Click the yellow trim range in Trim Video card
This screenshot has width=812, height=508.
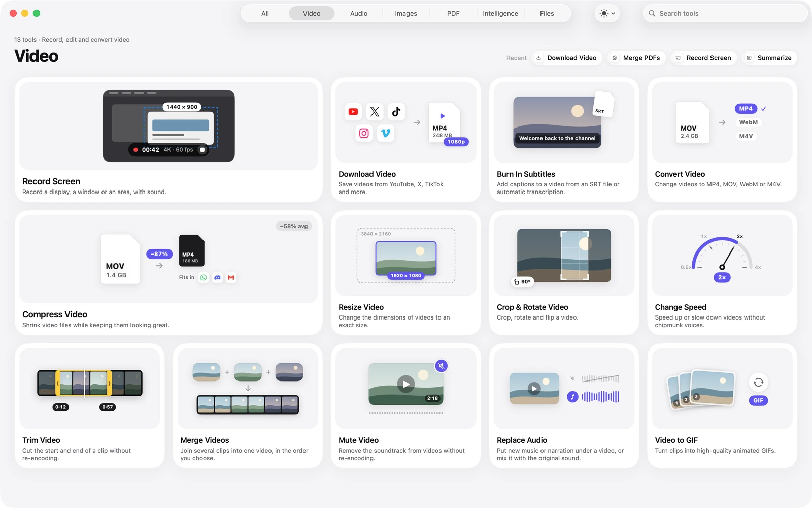(x=84, y=383)
